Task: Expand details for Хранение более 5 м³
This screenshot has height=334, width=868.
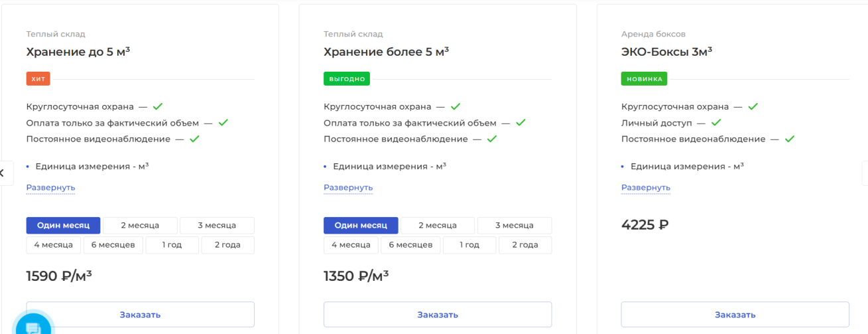Action: pyautogui.click(x=348, y=187)
